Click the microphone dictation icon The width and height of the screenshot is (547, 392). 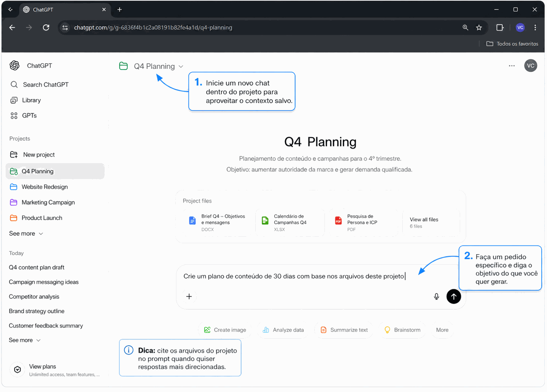[436, 296]
